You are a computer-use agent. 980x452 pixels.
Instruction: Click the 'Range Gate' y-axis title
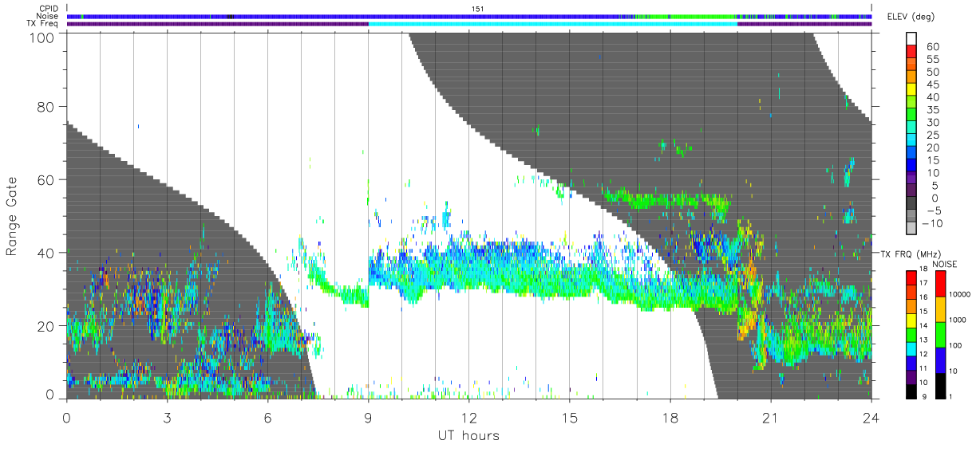pos(12,216)
